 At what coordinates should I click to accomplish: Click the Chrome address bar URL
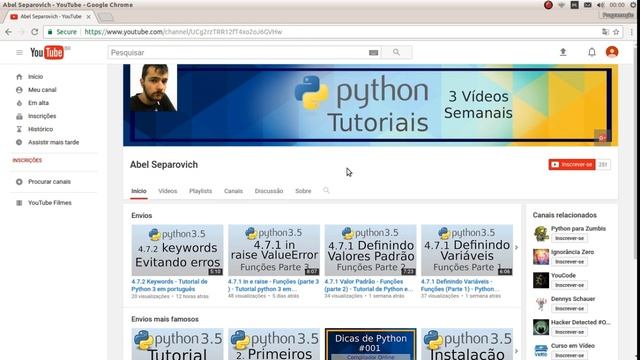(x=183, y=32)
